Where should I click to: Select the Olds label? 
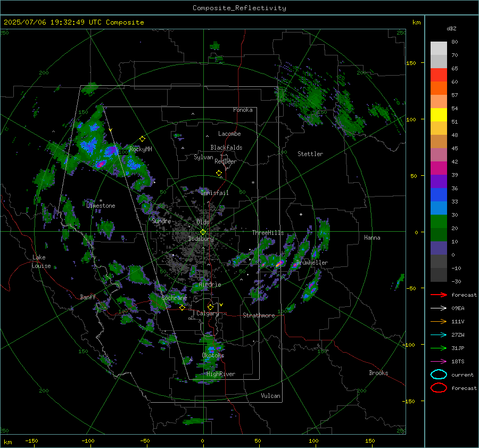click(203, 222)
